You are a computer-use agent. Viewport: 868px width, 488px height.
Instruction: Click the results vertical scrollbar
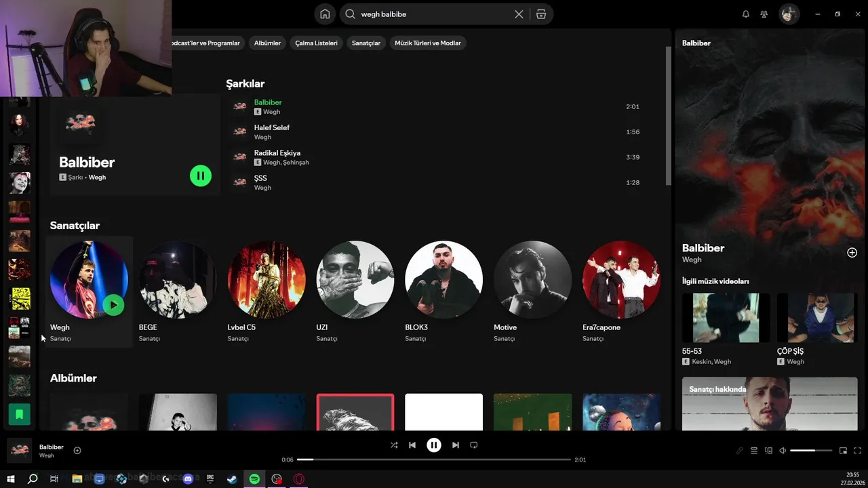pyautogui.click(x=668, y=115)
